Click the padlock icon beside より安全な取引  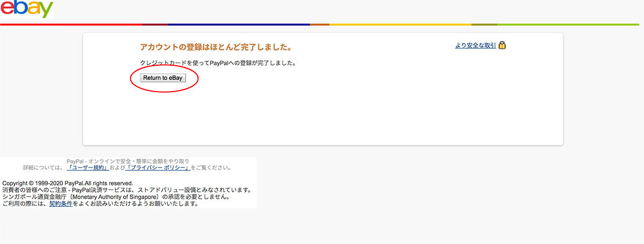502,45
